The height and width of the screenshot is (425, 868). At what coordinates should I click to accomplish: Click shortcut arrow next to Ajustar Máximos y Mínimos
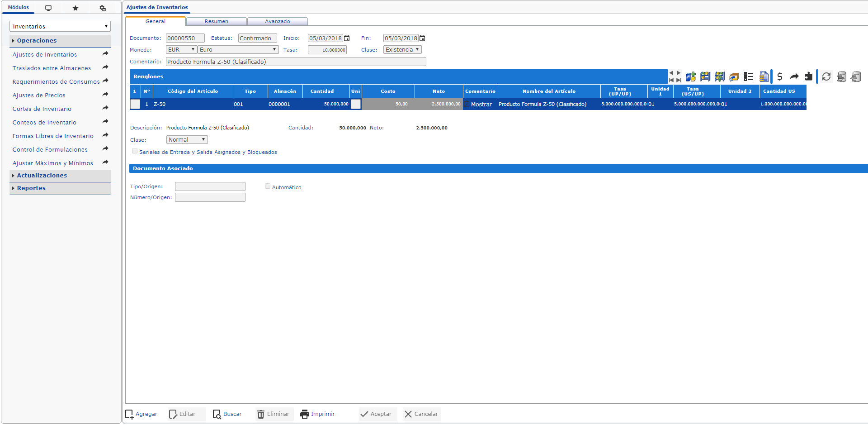(105, 162)
